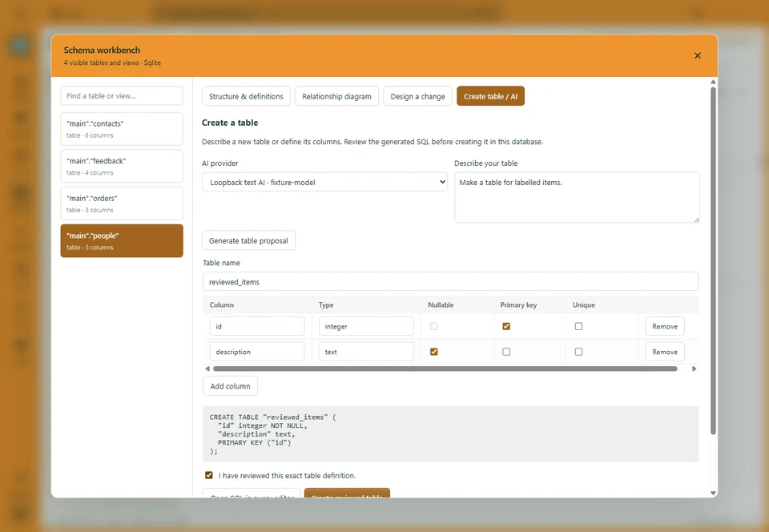Edit the description column name field

(257, 352)
